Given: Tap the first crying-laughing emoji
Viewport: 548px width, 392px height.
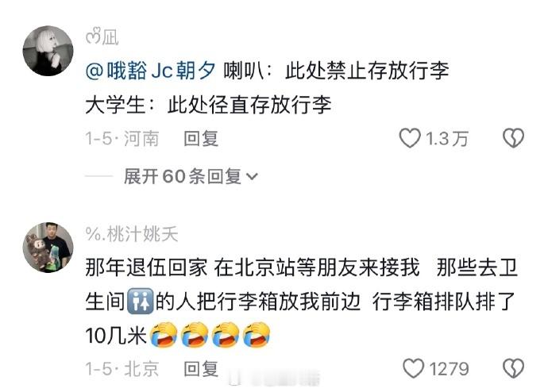Looking at the screenshot, I should [163, 335].
